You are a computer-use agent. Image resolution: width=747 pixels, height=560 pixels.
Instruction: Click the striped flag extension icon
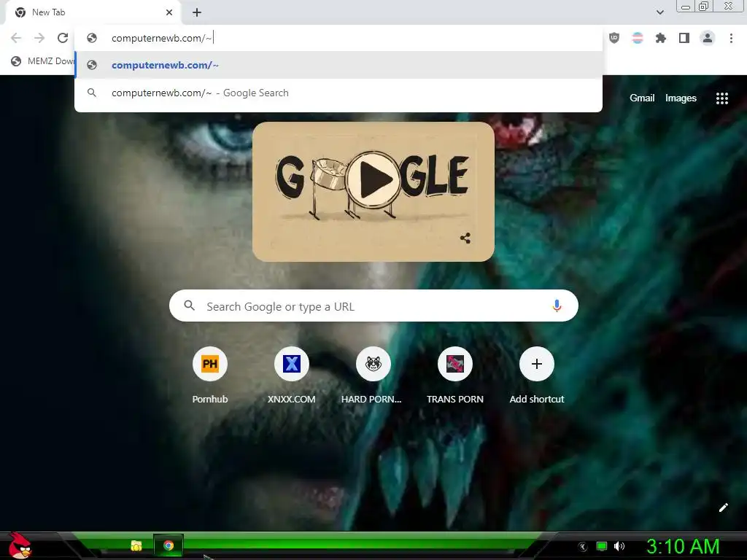point(638,38)
